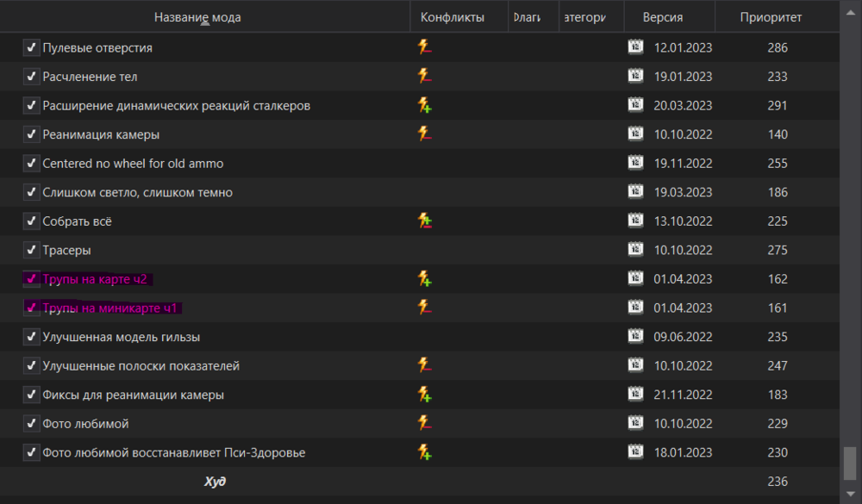Click the Конфликты column header
The width and height of the screenshot is (862, 504).
(x=452, y=17)
